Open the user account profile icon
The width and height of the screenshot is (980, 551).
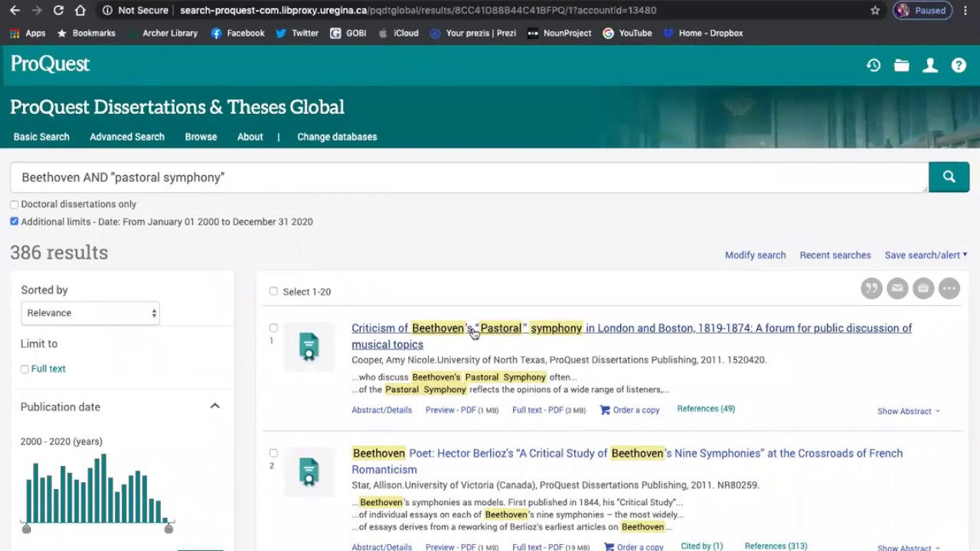[930, 66]
